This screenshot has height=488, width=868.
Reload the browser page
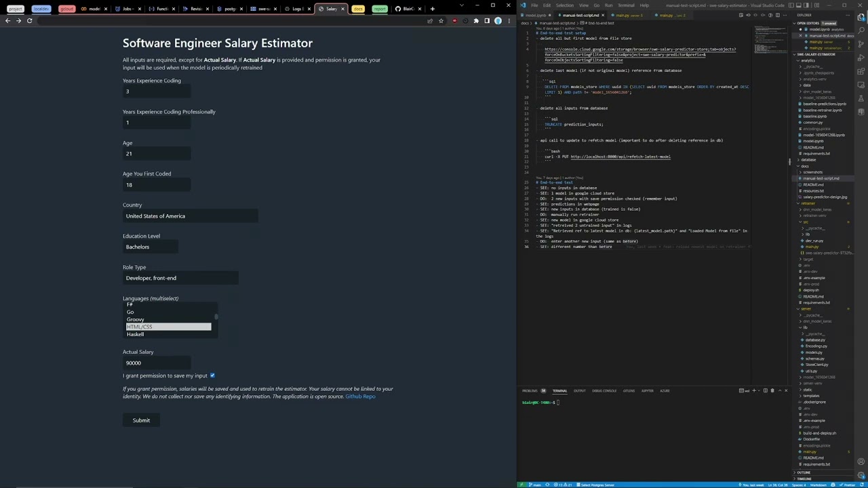(x=29, y=20)
